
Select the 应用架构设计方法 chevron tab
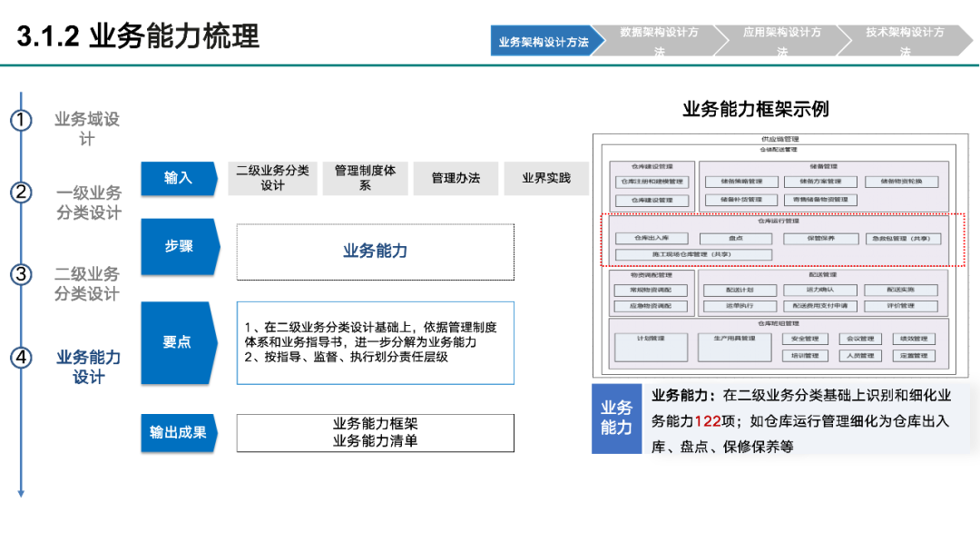782,41
